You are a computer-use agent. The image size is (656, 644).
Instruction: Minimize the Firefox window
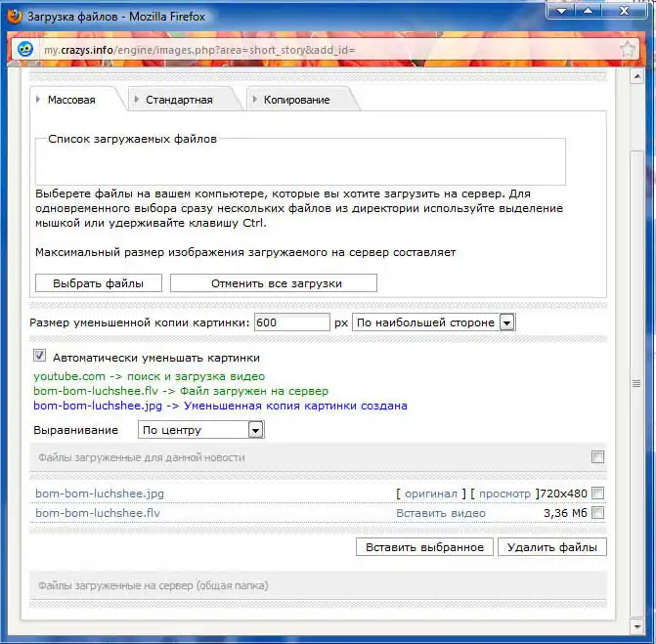tap(561, 10)
